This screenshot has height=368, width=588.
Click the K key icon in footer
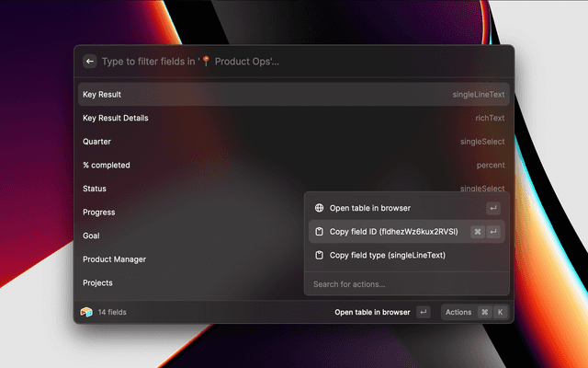(x=501, y=312)
